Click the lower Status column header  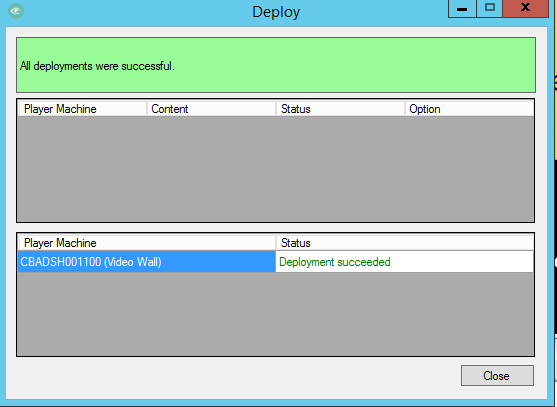(x=405, y=243)
